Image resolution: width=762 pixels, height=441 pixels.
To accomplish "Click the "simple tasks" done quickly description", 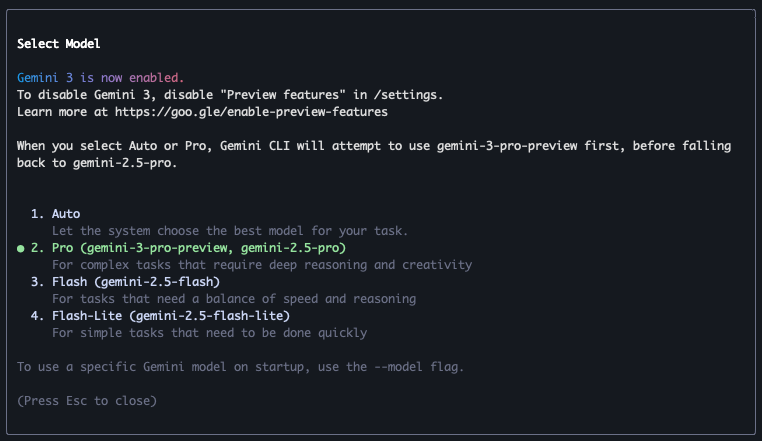I will 216,333.
